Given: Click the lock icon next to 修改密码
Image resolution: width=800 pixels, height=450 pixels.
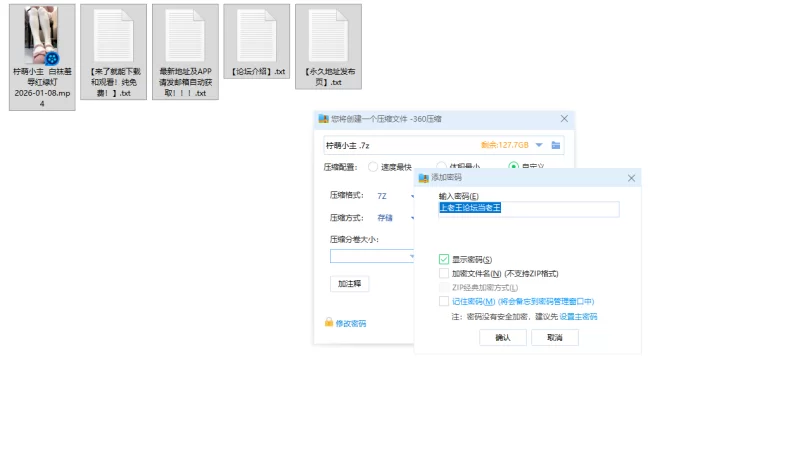Looking at the screenshot, I should pyautogui.click(x=329, y=322).
